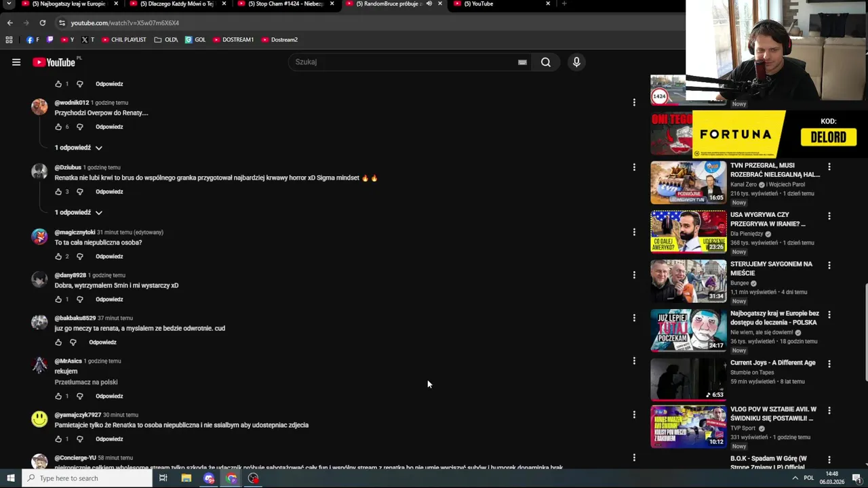Open site information icon beside the address
The image size is (868, 488).
click(62, 22)
